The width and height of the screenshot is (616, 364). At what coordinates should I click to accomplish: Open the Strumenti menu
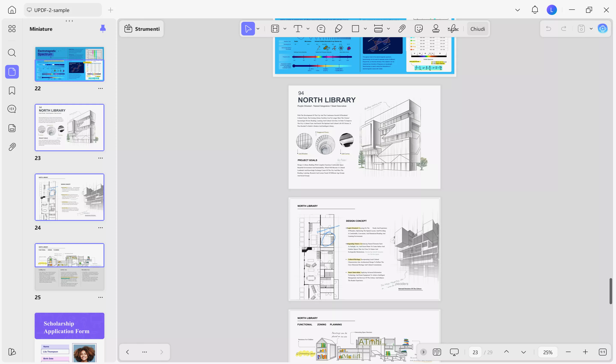coord(141,28)
